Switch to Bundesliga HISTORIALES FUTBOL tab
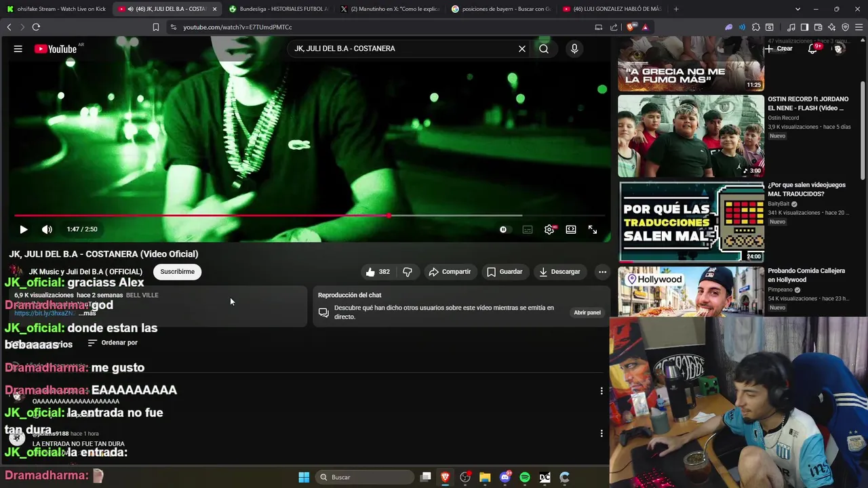Image resolution: width=868 pixels, height=488 pixels. [x=279, y=9]
